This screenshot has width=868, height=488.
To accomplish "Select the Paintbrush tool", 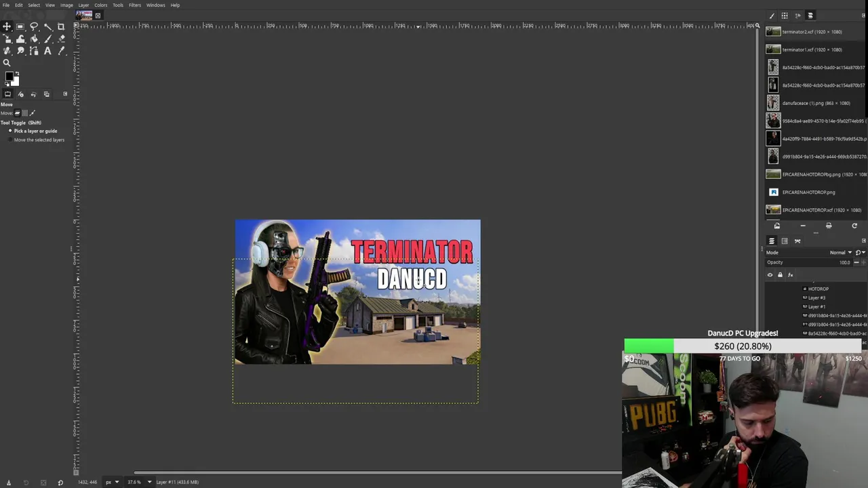I will [47, 39].
